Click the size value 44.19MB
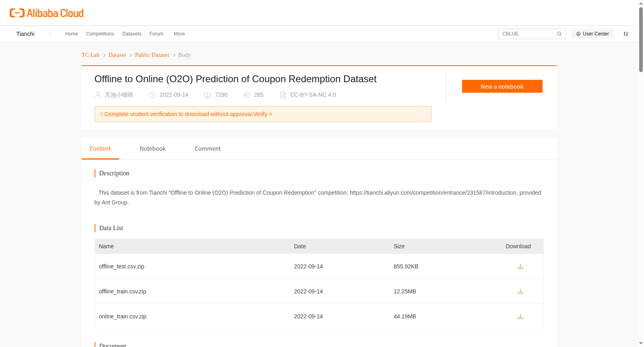 (405, 316)
